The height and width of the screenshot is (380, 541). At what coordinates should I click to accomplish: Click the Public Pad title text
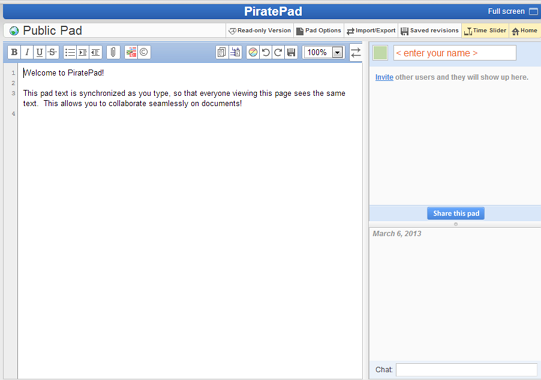[x=52, y=31]
